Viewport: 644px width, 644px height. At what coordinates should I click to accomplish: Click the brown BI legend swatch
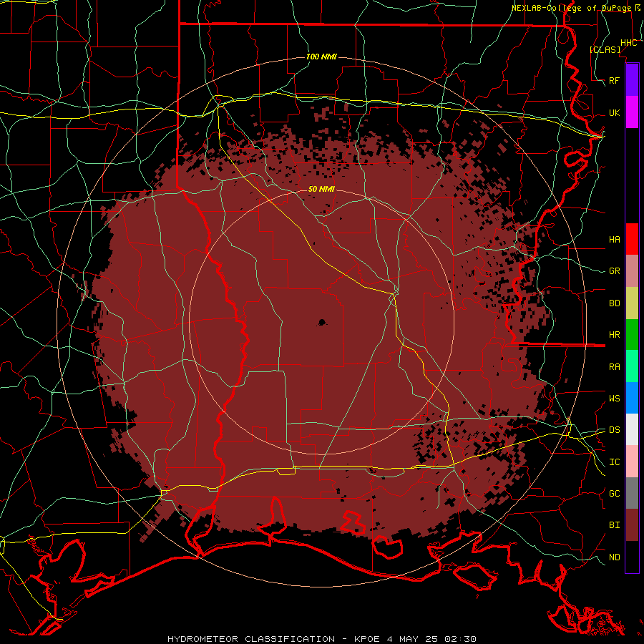(x=632, y=525)
